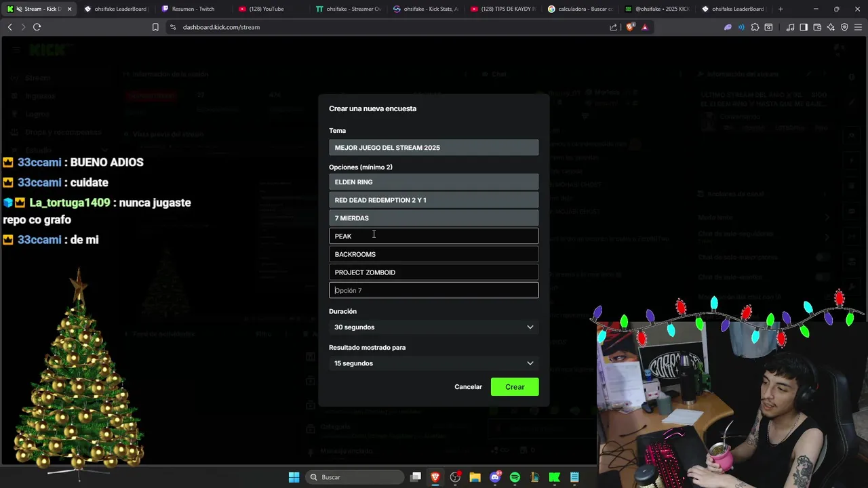Switch to TIPS DE KAYDY tab

point(503,9)
